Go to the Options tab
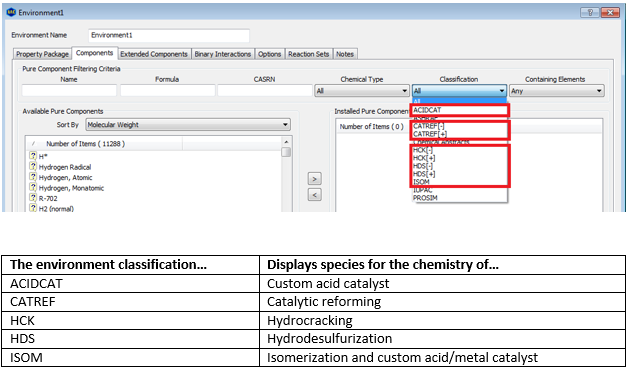 [269, 54]
